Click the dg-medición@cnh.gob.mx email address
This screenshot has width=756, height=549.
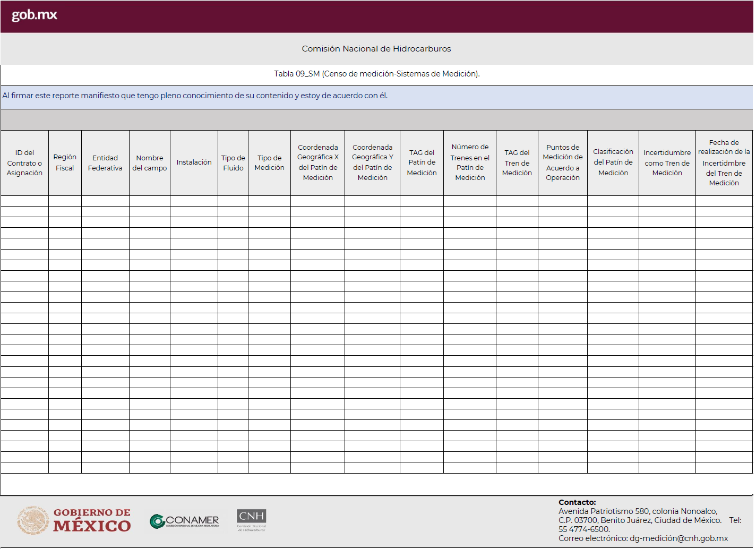pos(678,538)
